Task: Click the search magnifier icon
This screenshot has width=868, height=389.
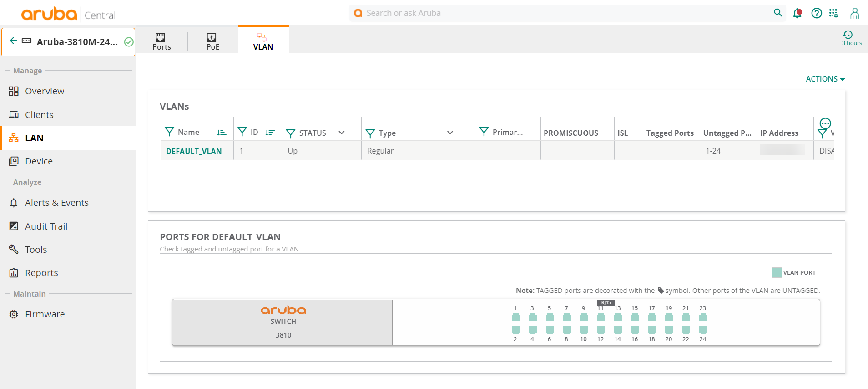Action: [778, 13]
